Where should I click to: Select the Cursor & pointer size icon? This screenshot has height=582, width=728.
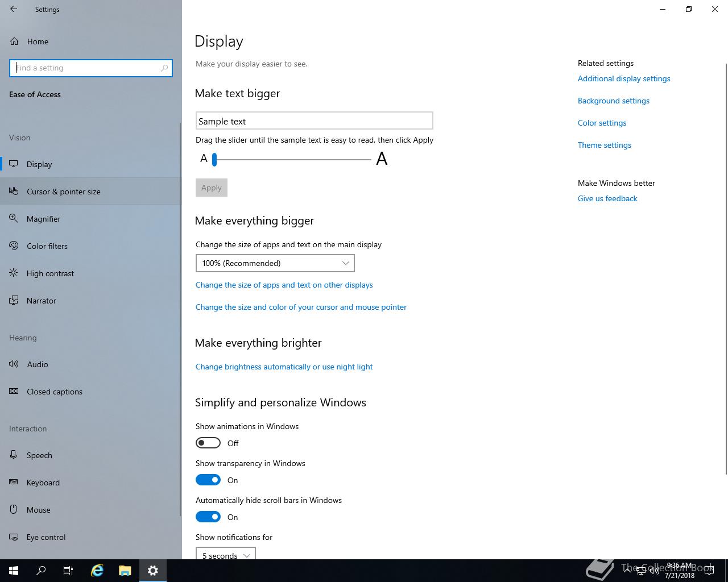click(14, 192)
